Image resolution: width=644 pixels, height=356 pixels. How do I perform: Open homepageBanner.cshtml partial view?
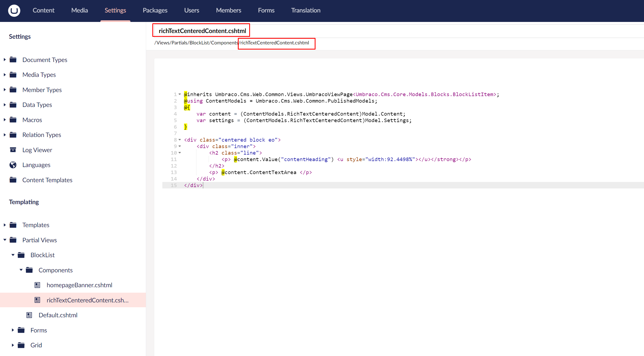click(79, 285)
